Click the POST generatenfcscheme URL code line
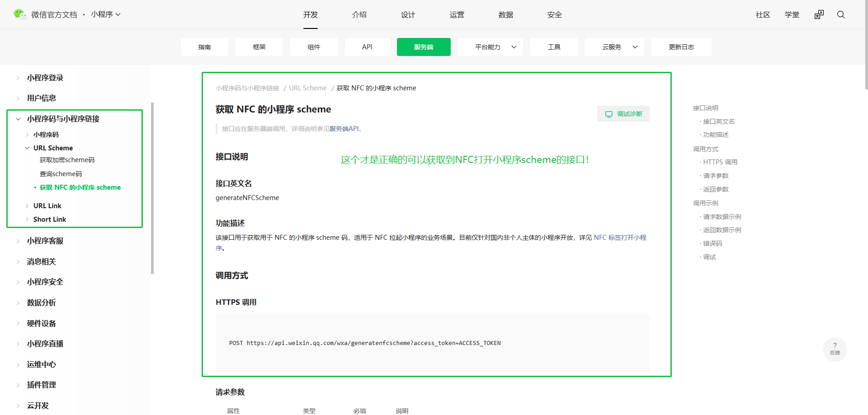Screen dimensions: 868x415 [365, 343]
